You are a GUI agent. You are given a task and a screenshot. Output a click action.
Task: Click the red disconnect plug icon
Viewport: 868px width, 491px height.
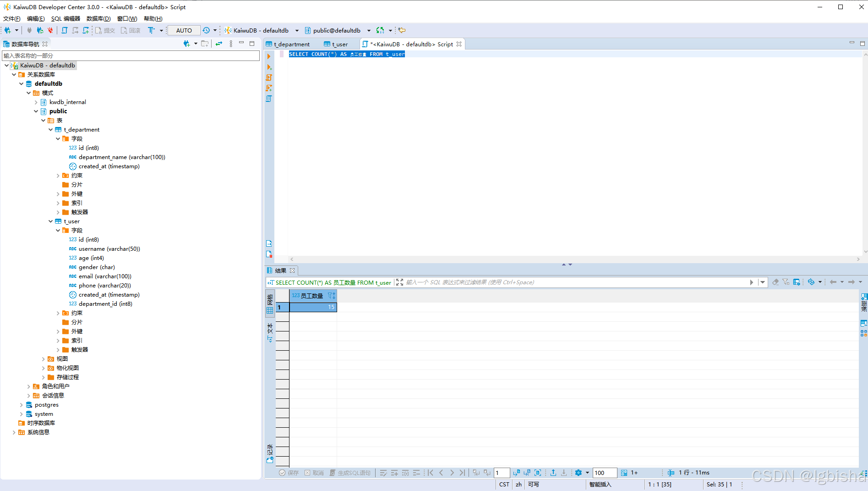click(50, 30)
